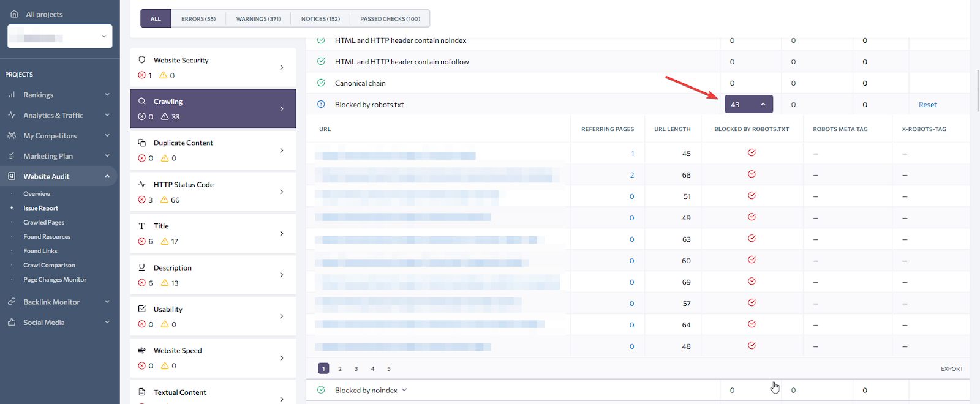Click blocked icon in row with length 68

[752, 174]
